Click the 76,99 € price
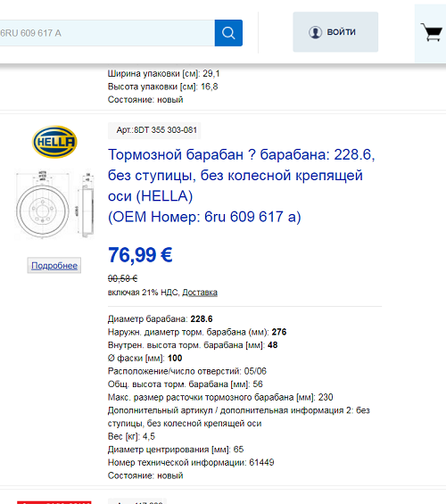 click(140, 255)
